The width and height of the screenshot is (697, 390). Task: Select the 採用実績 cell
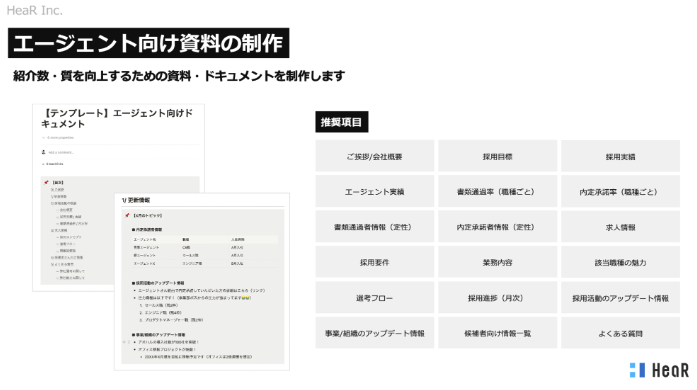[x=621, y=156]
